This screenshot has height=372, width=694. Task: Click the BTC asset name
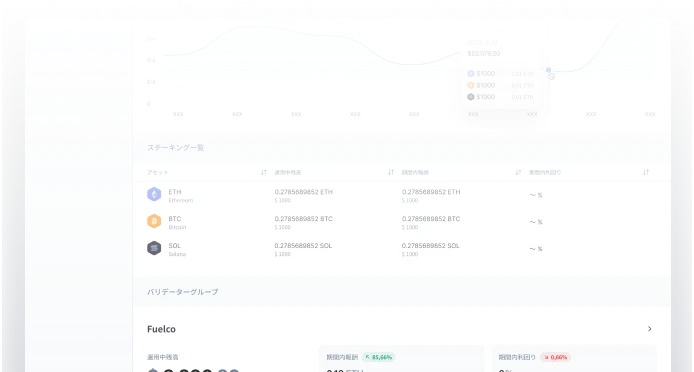click(x=175, y=219)
